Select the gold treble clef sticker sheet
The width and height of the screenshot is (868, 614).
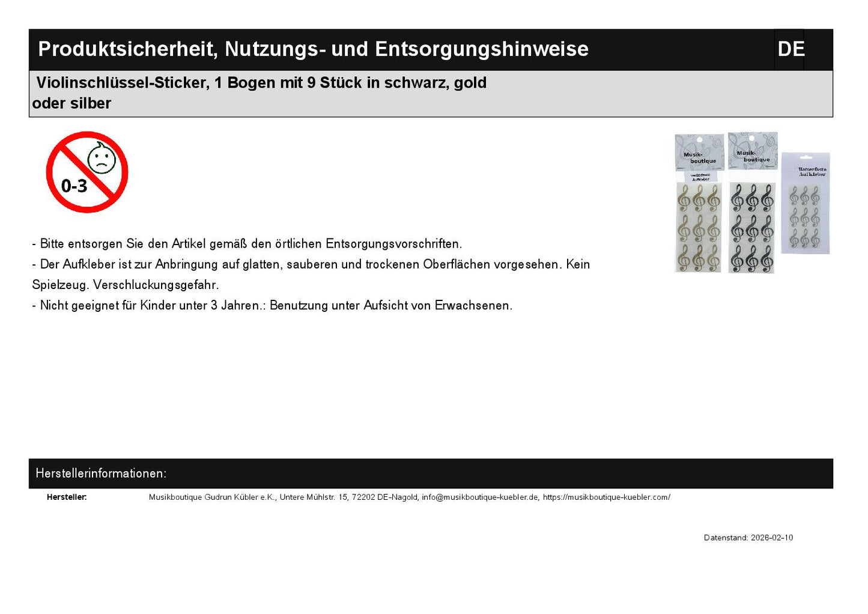coord(698,228)
